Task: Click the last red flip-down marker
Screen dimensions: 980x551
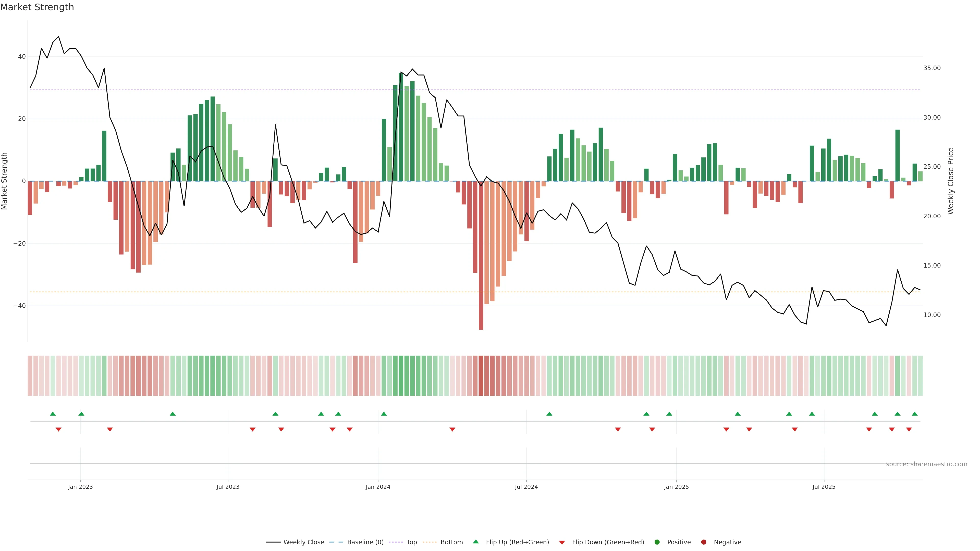Action: [x=909, y=429]
